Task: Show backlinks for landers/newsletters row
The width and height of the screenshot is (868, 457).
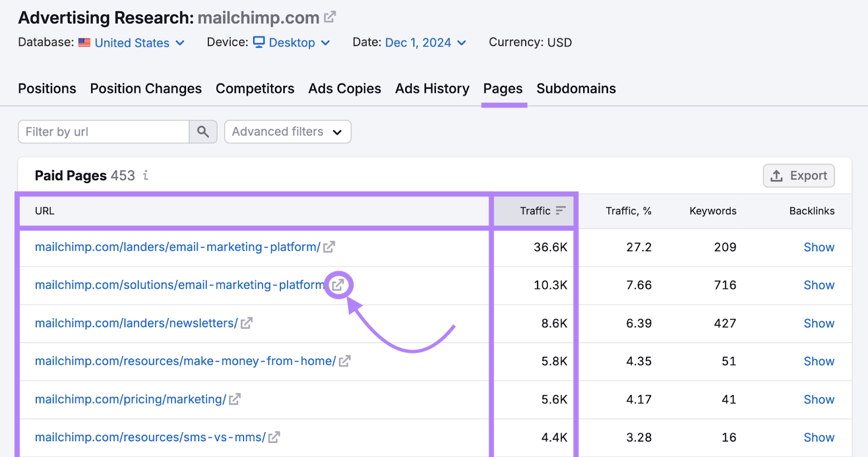Action: 819,323
